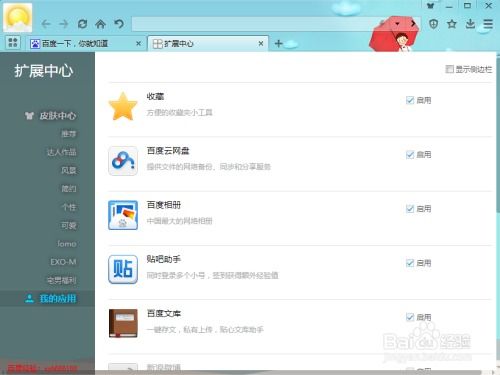Go to the browser home page icon
This screenshot has height=375, width=500.
100,24
